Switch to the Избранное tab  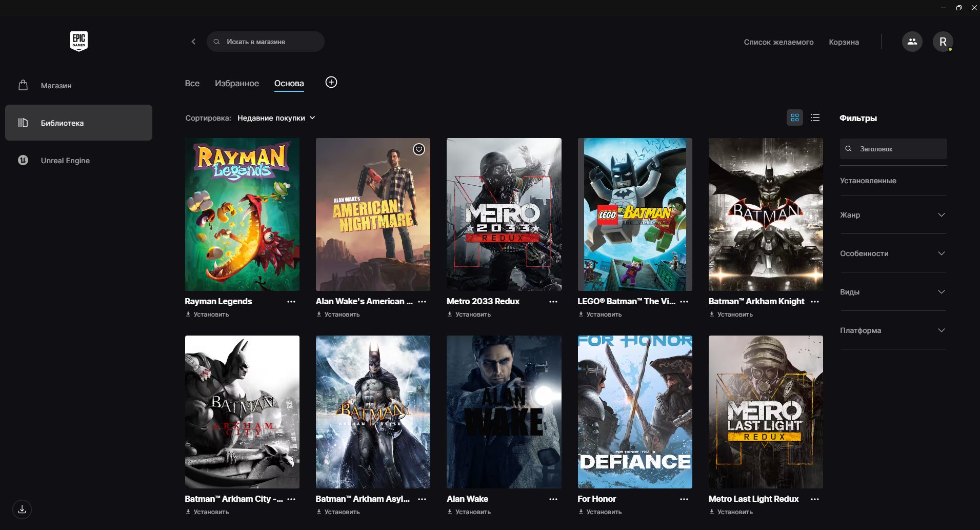tap(237, 83)
